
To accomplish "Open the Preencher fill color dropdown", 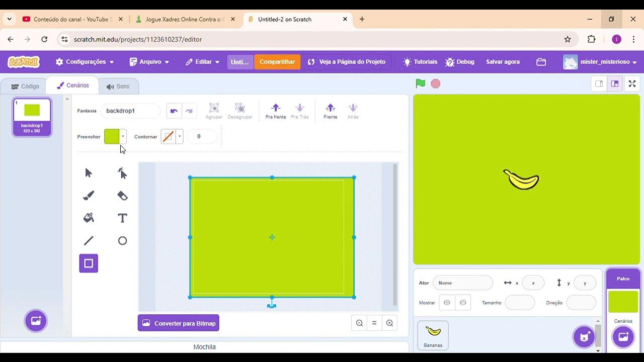I will (123, 137).
